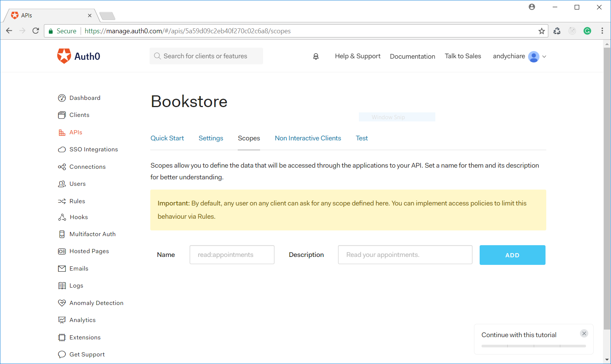Screen dimensions: 611x364
Task: Click the forward navigation arrow
Action: (x=22, y=31)
